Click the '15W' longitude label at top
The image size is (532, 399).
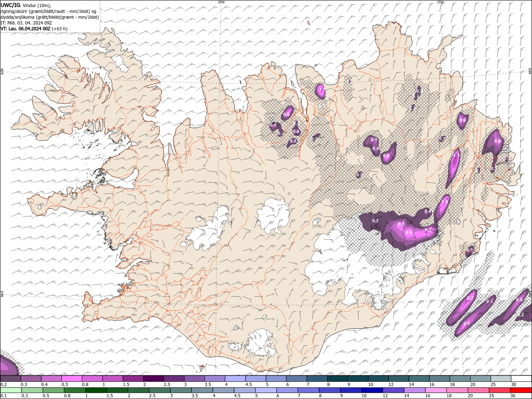440,2
